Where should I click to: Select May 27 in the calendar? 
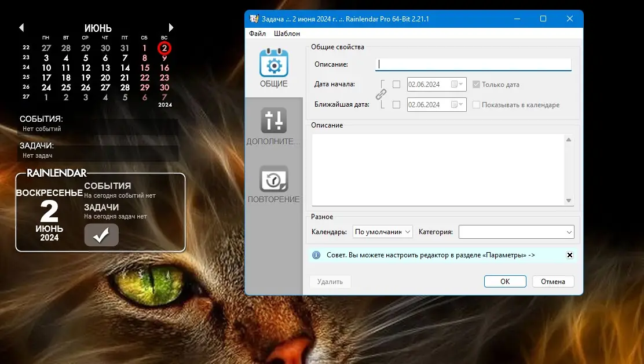click(46, 48)
